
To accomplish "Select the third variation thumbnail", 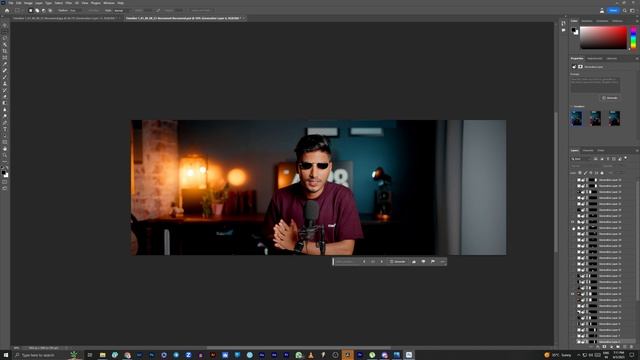I will (614, 118).
